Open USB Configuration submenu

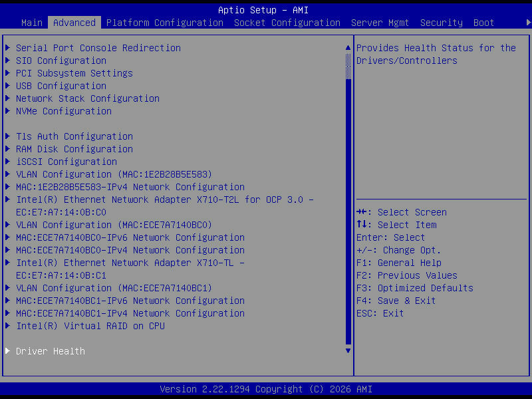click(x=61, y=86)
